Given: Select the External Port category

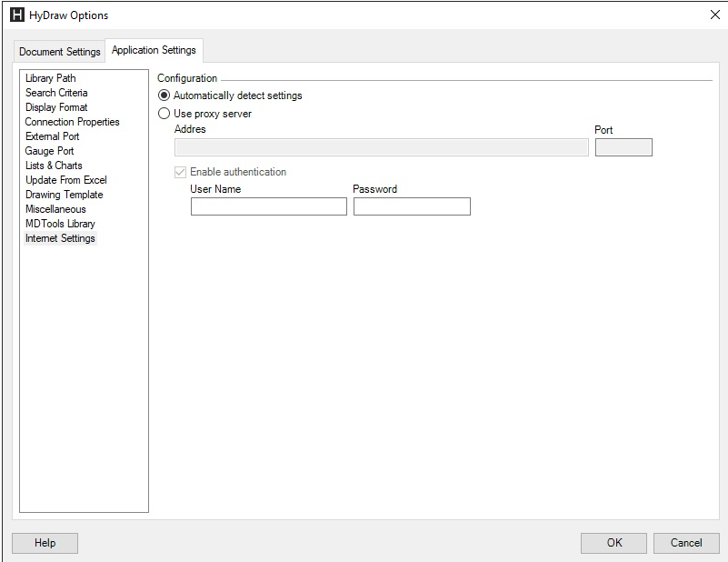Looking at the screenshot, I should [51, 136].
